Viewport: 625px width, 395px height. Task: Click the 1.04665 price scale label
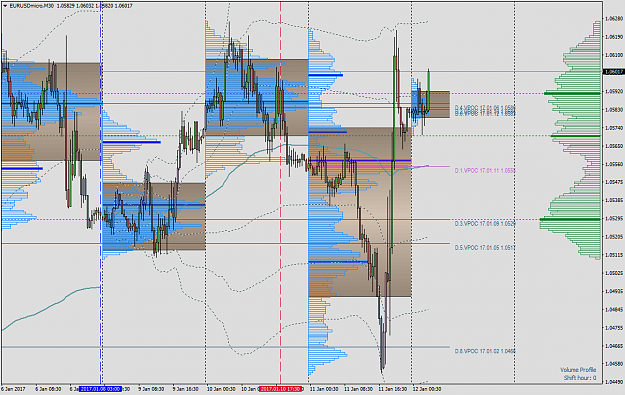tap(614, 346)
